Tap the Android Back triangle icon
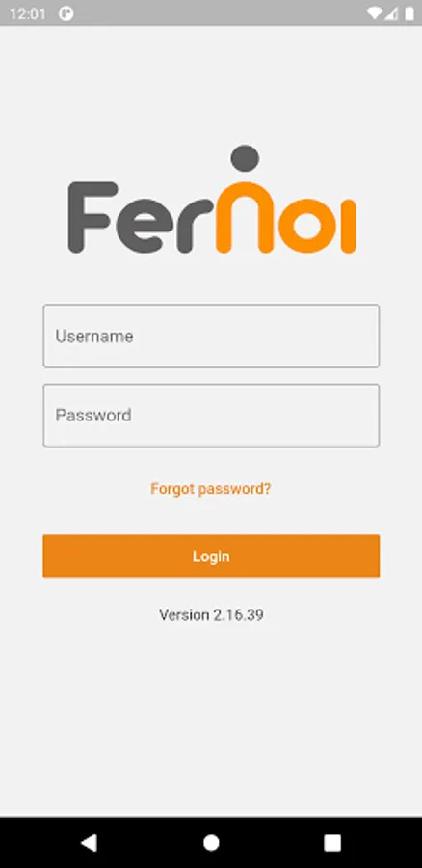The image size is (422, 868). click(89, 843)
